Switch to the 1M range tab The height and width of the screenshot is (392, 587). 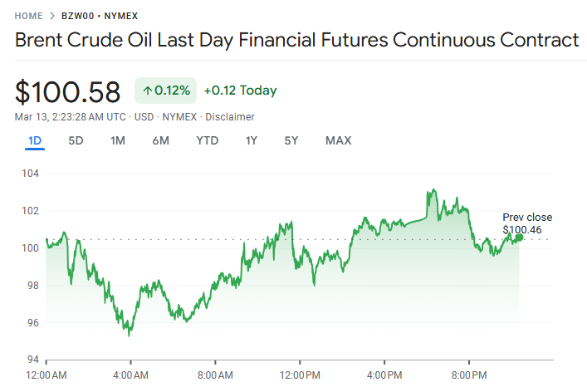click(118, 140)
